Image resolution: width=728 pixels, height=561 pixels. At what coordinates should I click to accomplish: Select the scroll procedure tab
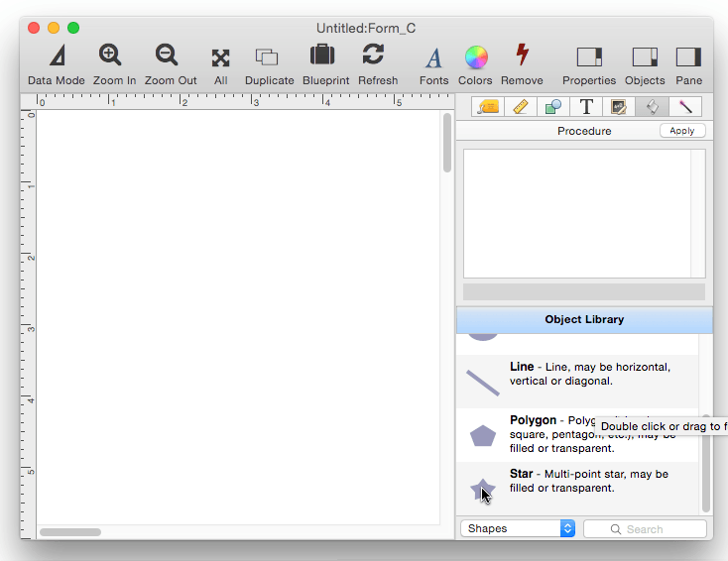(652, 107)
